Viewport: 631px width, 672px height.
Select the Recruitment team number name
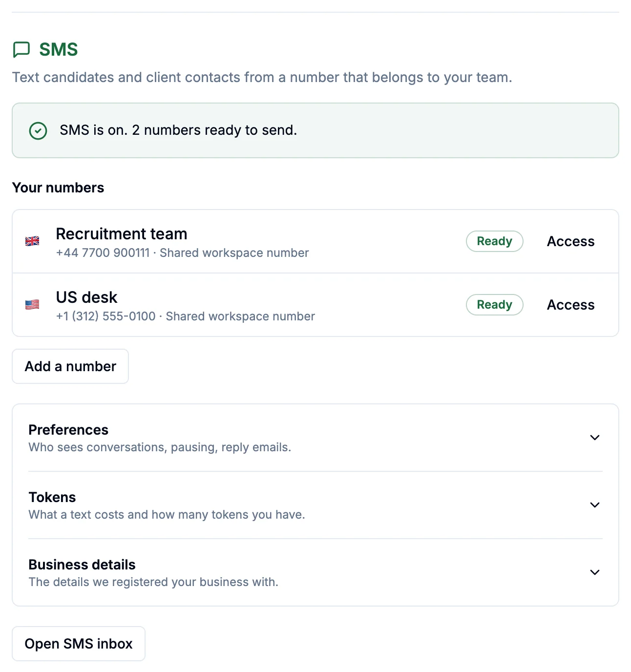click(122, 234)
